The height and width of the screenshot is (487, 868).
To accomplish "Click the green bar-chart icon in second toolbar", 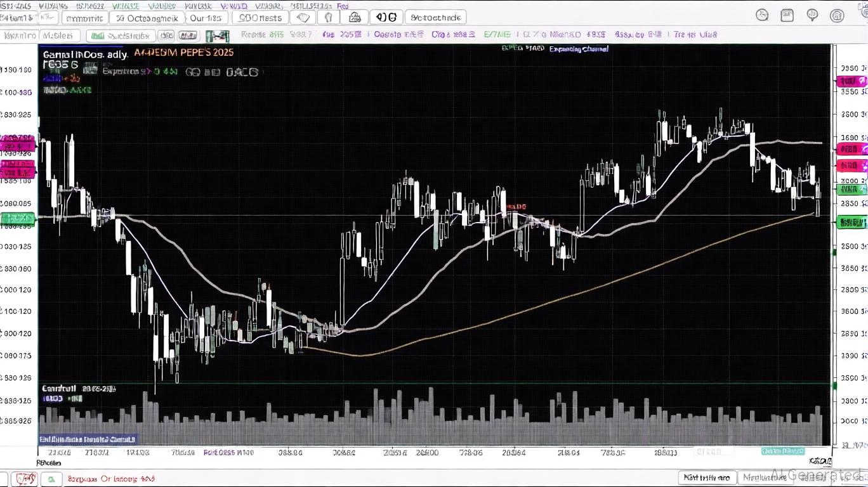I will [96, 36].
